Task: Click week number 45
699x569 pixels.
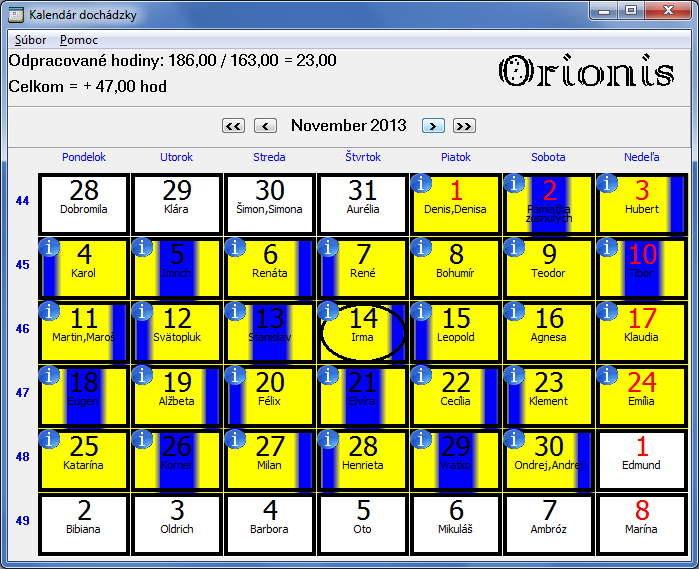Action: 22,265
